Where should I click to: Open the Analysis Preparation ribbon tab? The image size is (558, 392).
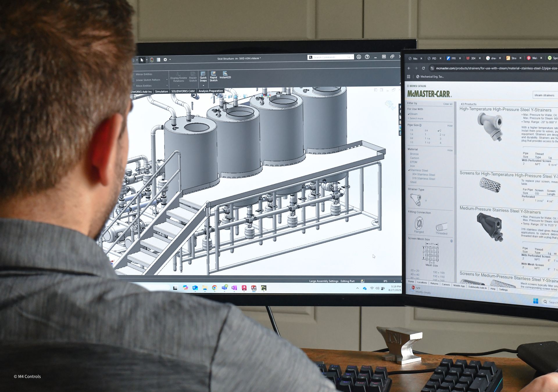click(211, 91)
